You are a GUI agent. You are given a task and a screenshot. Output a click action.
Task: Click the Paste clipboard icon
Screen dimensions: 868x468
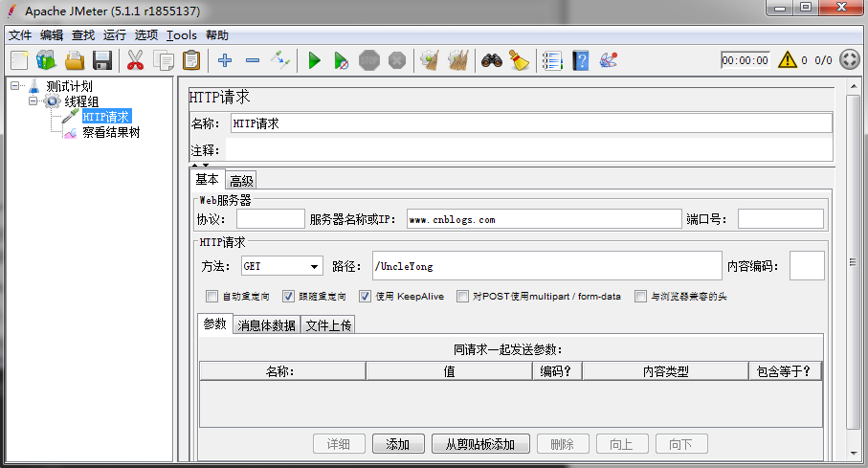191,60
